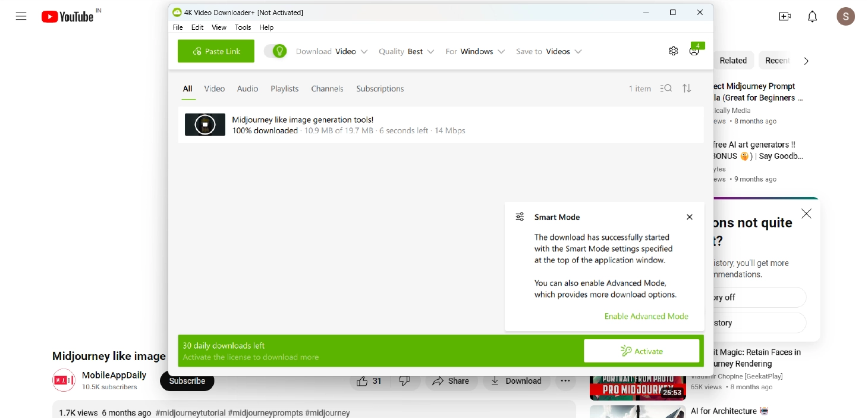The height and width of the screenshot is (419, 868).
Task: Toggle the Smart Mode lightbulb switch
Action: (x=275, y=51)
